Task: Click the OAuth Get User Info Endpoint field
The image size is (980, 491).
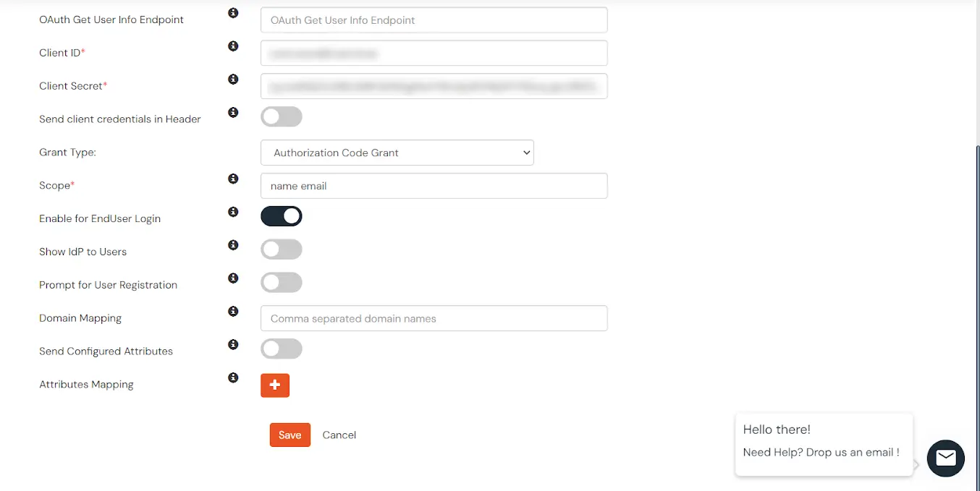Action: [x=434, y=20]
